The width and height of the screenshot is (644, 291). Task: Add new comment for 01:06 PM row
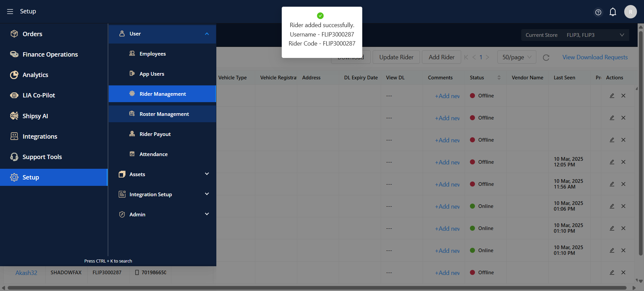pos(447,207)
